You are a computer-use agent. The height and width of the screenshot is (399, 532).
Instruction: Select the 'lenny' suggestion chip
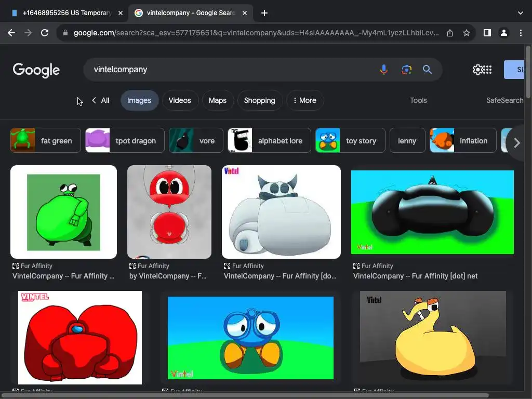(407, 140)
